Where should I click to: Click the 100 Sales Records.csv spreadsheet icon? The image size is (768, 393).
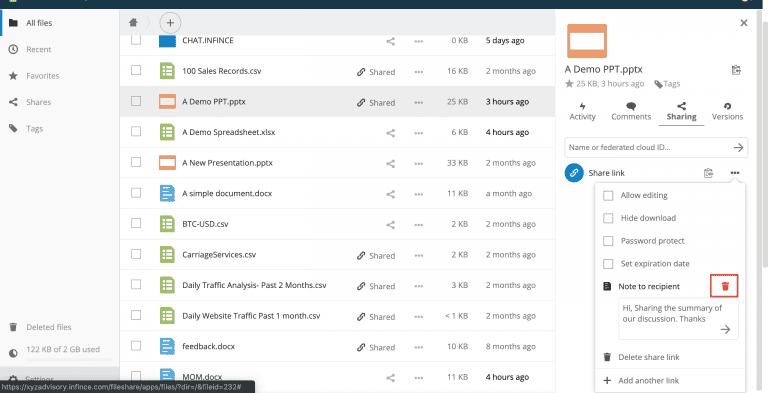tap(168, 71)
